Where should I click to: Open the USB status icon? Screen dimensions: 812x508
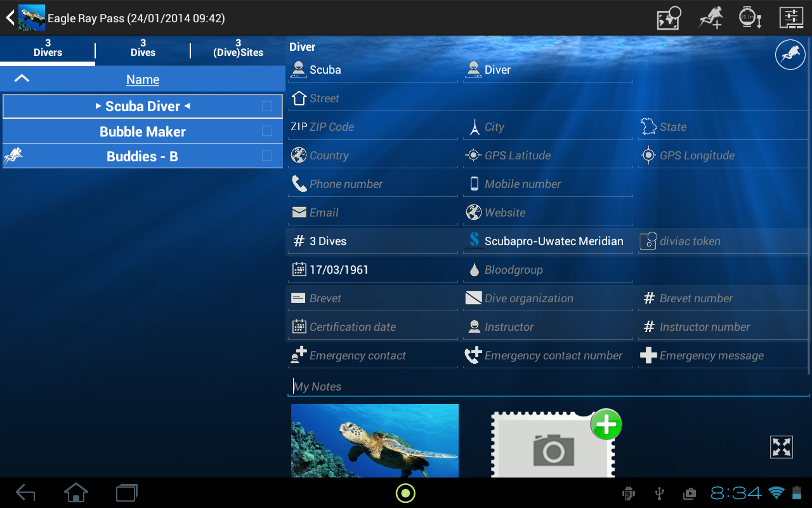659,493
